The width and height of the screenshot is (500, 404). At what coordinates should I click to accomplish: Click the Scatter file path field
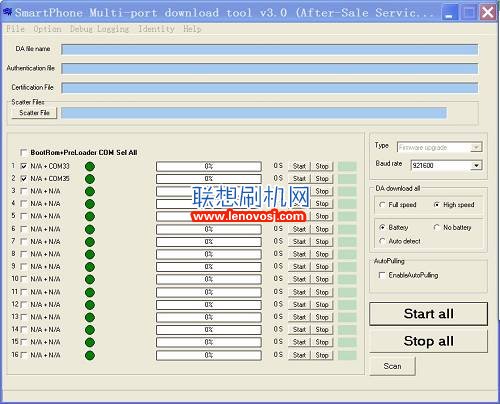point(254,113)
